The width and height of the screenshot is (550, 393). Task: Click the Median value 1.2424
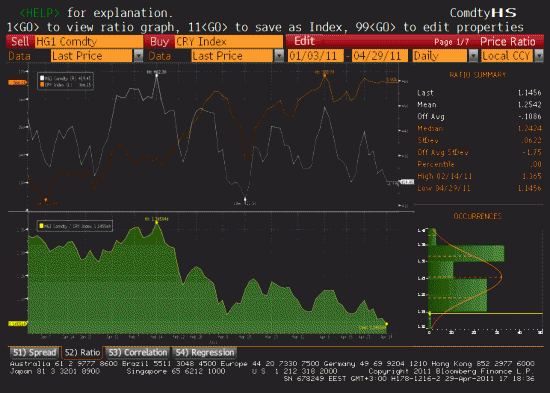click(530, 128)
